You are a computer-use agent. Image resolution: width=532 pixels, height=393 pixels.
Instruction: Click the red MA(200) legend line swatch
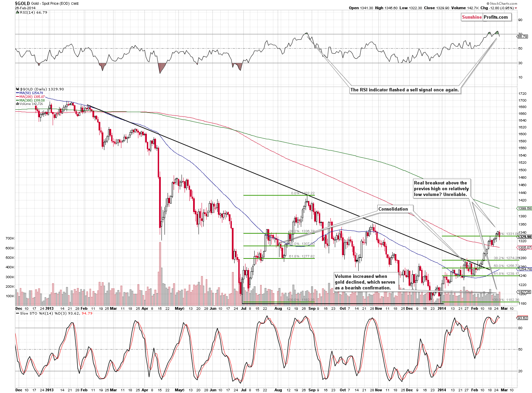(x=17, y=97)
